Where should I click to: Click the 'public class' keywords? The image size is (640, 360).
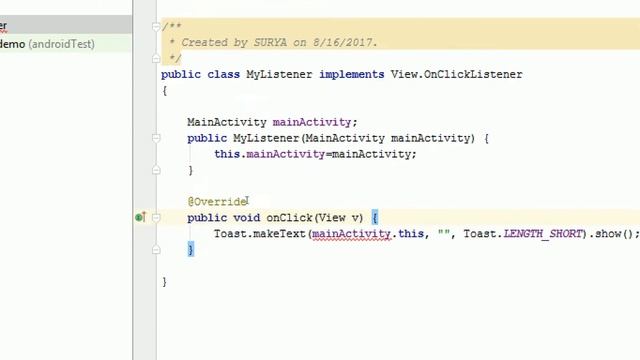(200, 75)
